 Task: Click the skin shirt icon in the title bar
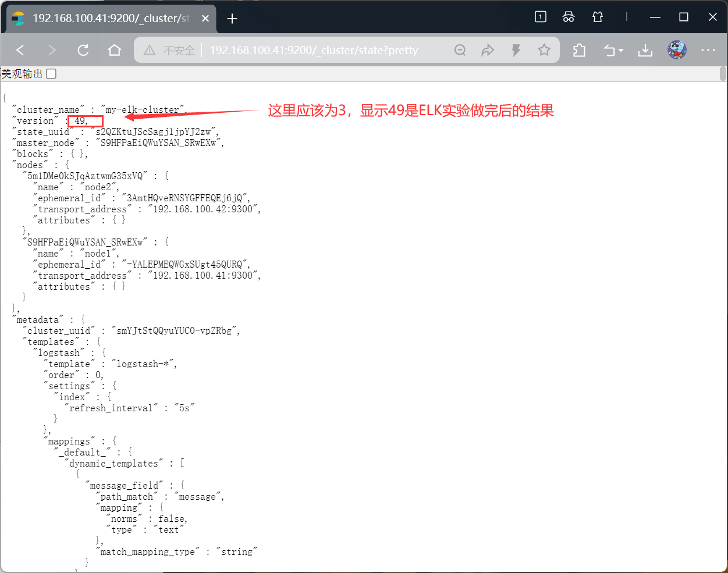[598, 17]
